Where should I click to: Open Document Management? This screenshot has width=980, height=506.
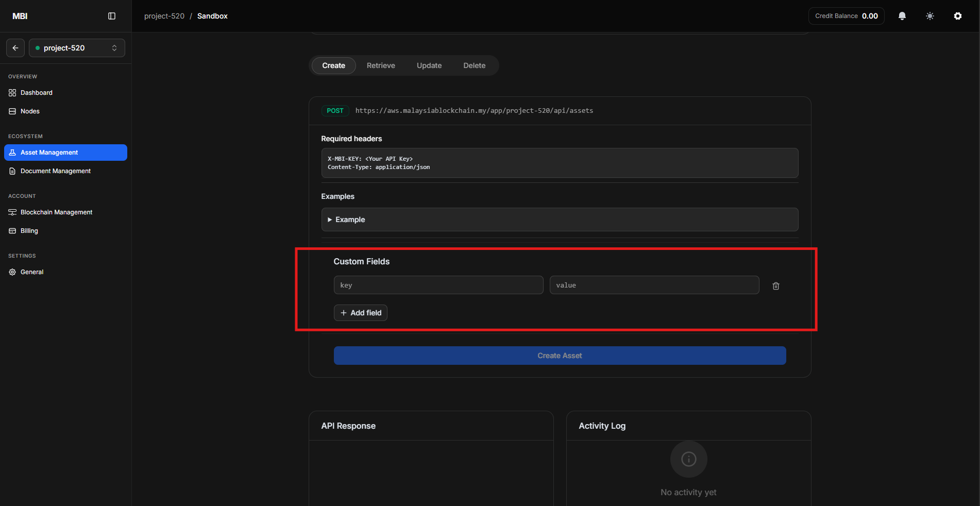tap(55, 171)
